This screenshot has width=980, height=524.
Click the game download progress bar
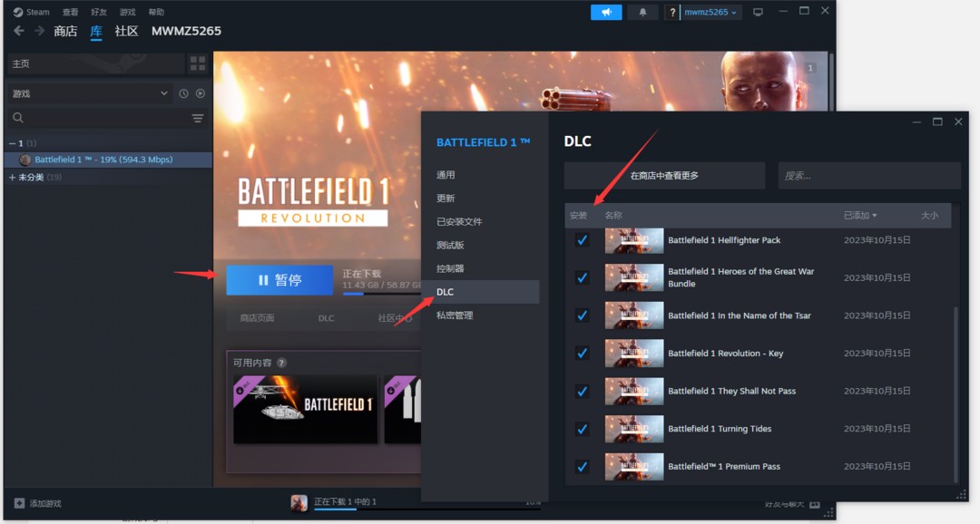[x=383, y=294]
